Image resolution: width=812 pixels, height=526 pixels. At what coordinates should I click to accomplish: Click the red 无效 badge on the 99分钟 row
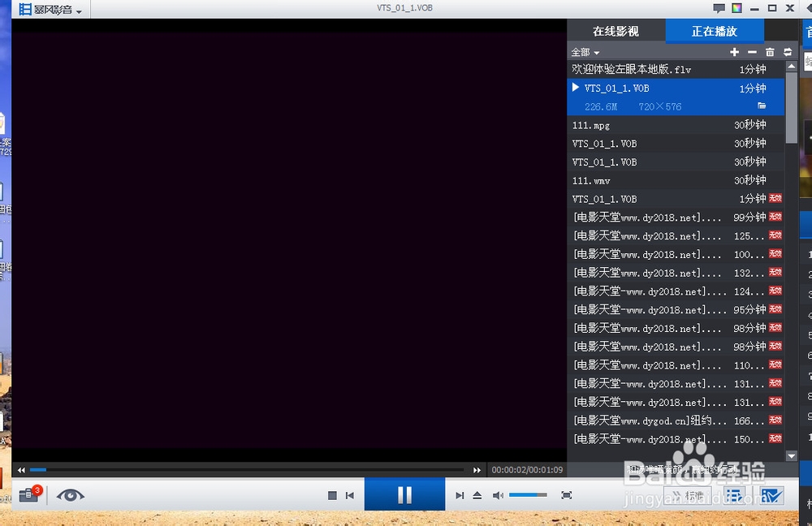(775, 217)
